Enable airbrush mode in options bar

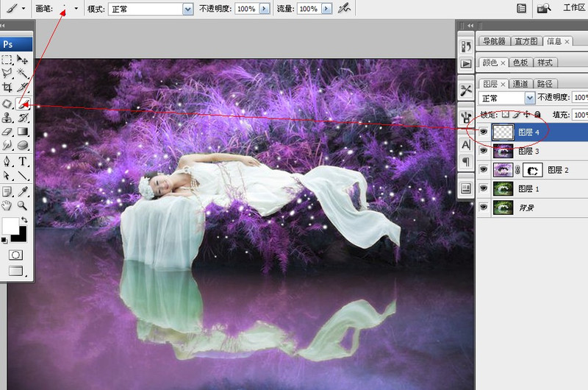[343, 8]
